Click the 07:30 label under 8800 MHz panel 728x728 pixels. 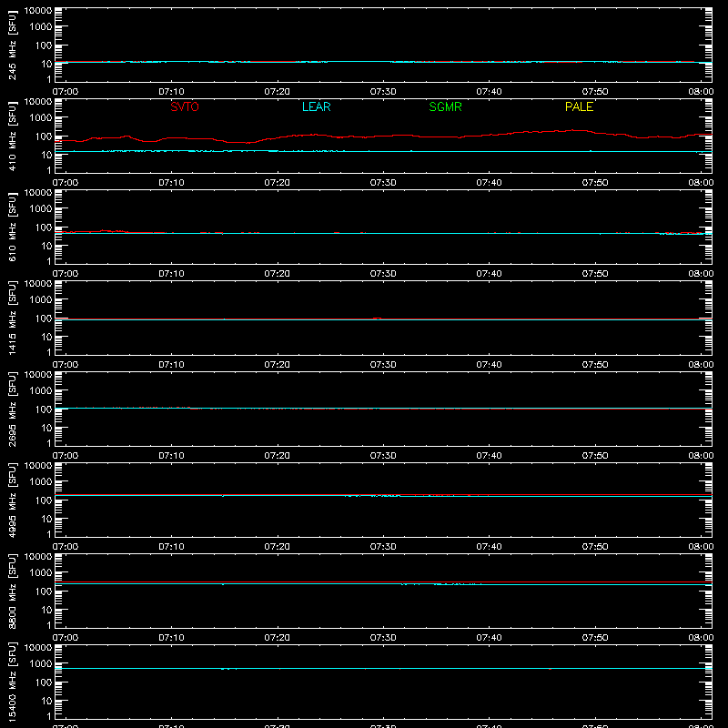(383, 638)
